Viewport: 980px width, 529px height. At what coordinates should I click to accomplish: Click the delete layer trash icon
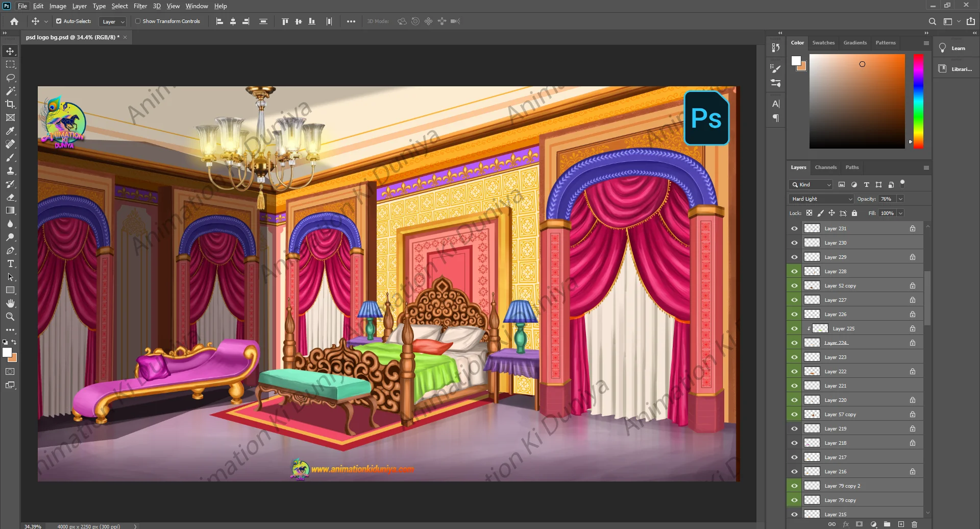(x=914, y=524)
